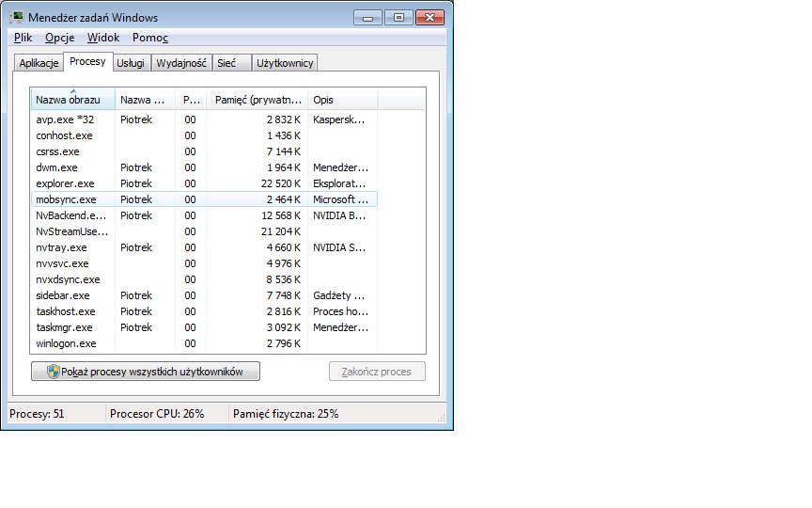Sort by the user name 'Nazwa ...' header
Image resolution: width=812 pixels, height=508 pixels.
[145, 100]
